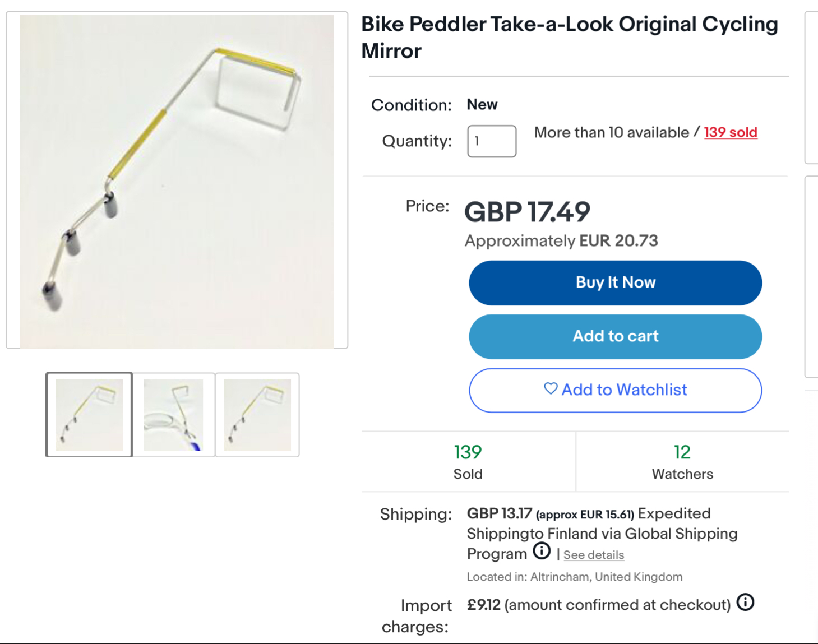Add the cycling mirror to cart
The height and width of the screenshot is (644, 818).
tap(615, 336)
